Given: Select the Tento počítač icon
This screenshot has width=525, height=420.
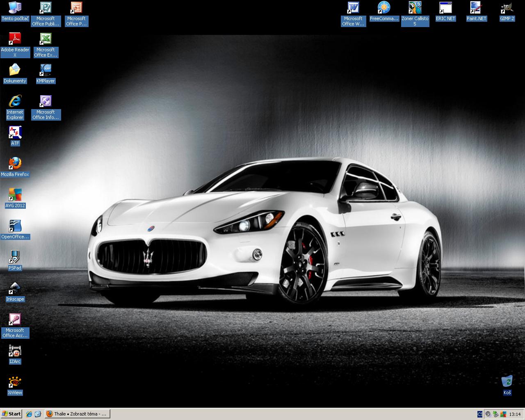Looking at the screenshot, I should (15, 8).
